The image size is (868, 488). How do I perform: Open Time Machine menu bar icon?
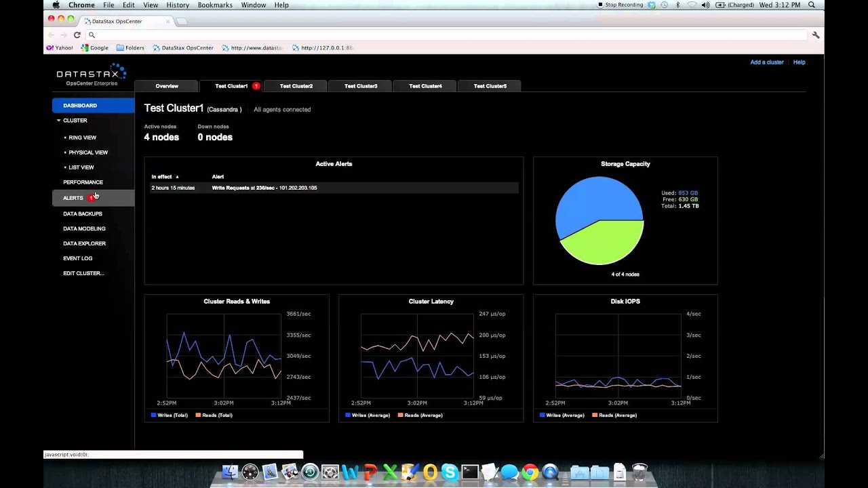[x=664, y=5]
